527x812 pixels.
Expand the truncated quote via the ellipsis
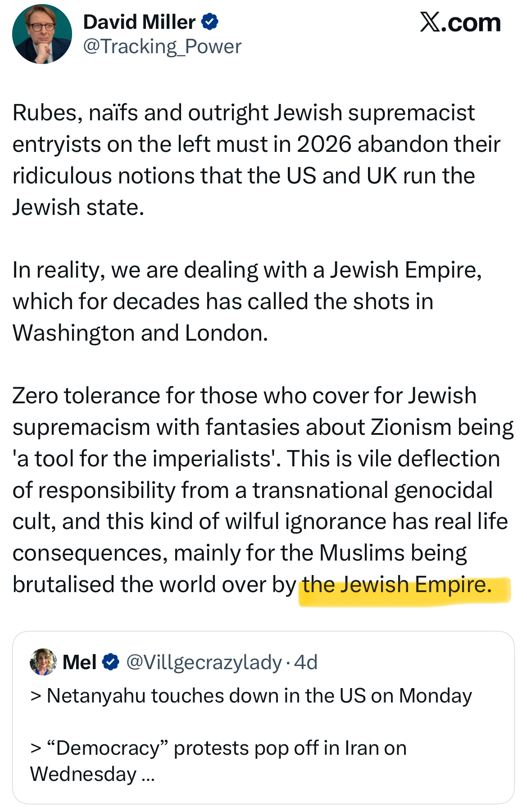click(x=148, y=775)
